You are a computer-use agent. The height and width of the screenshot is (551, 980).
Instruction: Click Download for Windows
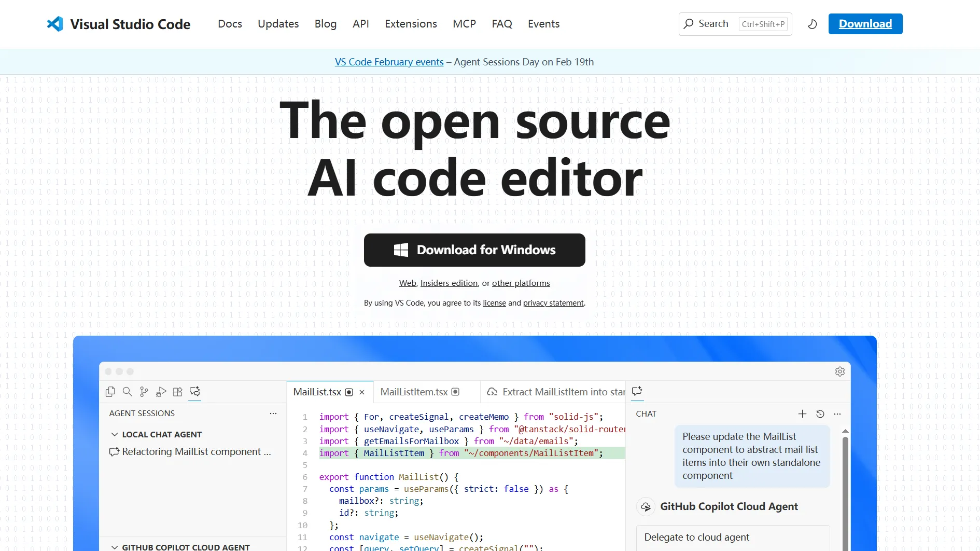pos(474,250)
